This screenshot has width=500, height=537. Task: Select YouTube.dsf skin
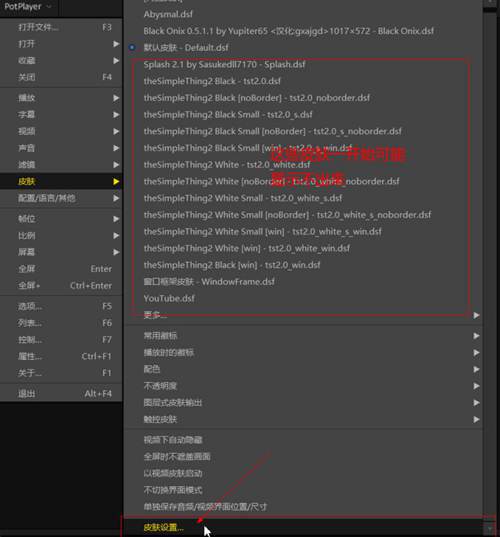[x=303, y=298]
